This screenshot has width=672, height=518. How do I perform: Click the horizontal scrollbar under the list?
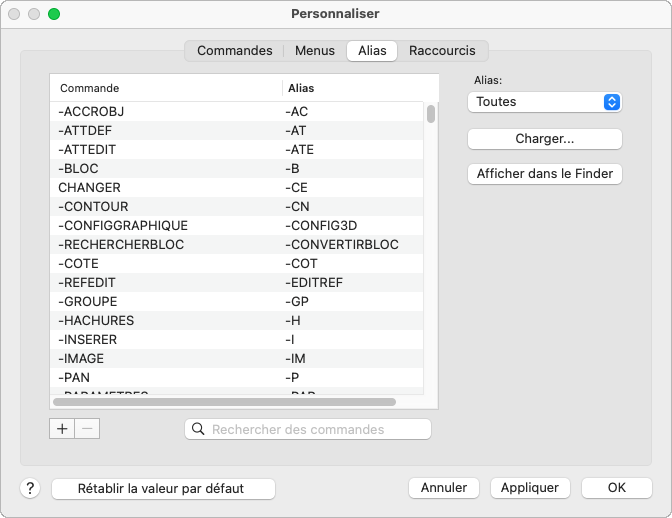[x=225, y=402]
